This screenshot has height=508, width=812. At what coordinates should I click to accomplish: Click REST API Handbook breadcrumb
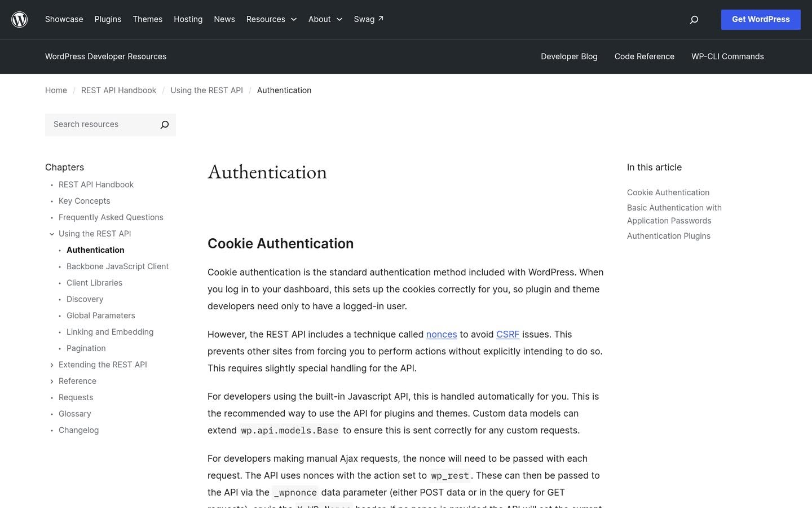pyautogui.click(x=119, y=90)
